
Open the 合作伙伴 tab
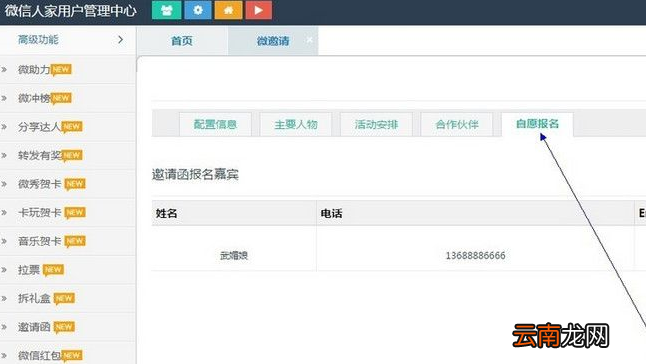[457, 124]
